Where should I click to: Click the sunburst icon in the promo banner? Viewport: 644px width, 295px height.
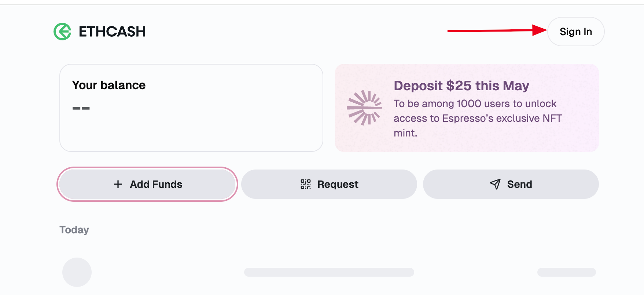[364, 108]
